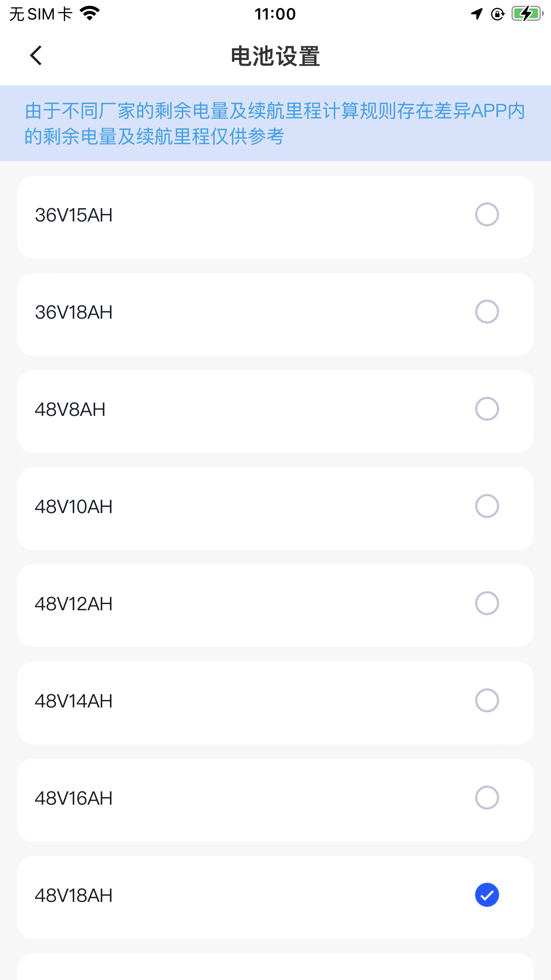551x980 pixels.
Task: Select the 36V18AH radio button
Action: coord(487,312)
